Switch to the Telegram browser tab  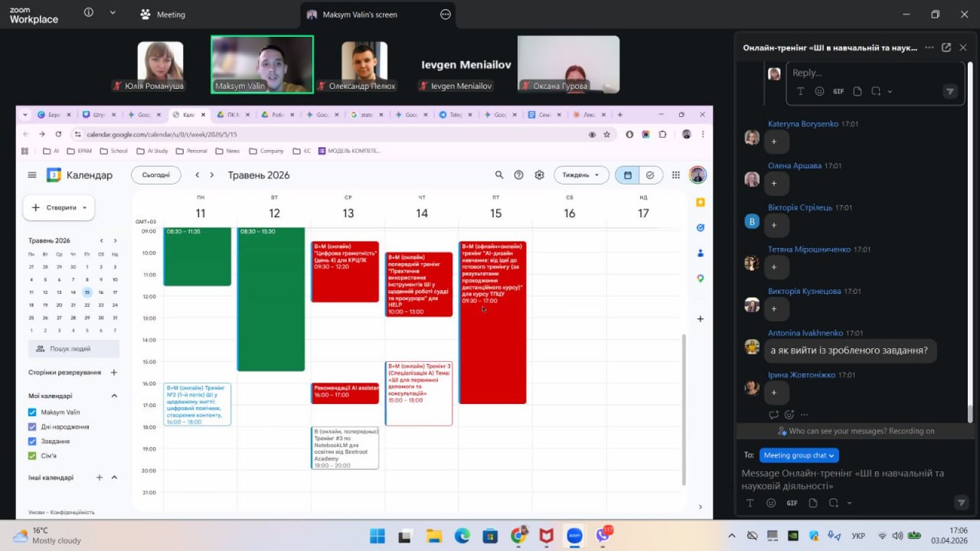pyautogui.click(x=451, y=115)
